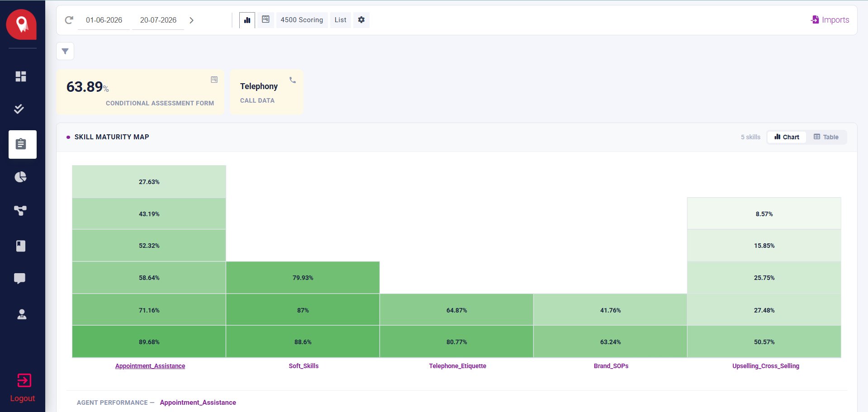
Task: Open the workflow nodes icon in sidebar
Action: [20, 210]
